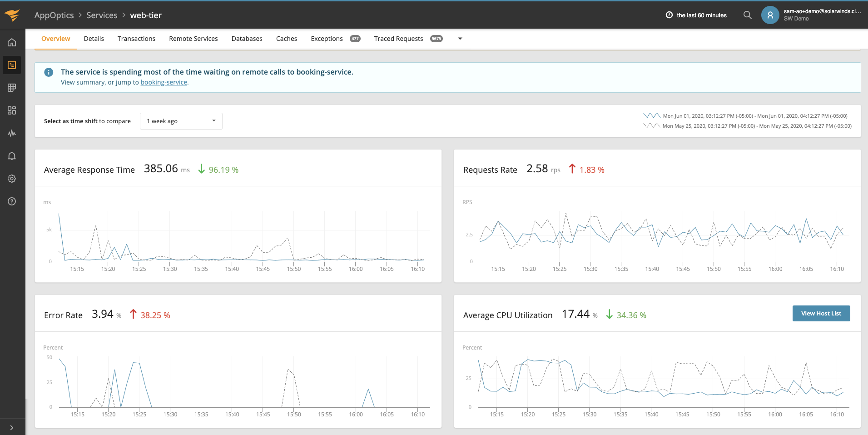This screenshot has width=868, height=435.
Task: Open the Alerts bell icon in sidebar
Action: point(12,156)
